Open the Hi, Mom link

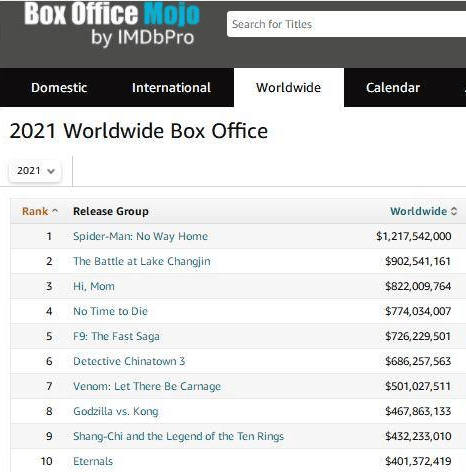[x=94, y=286]
